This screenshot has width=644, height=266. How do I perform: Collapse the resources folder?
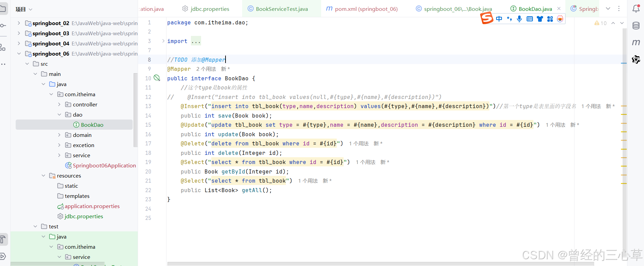tap(43, 176)
